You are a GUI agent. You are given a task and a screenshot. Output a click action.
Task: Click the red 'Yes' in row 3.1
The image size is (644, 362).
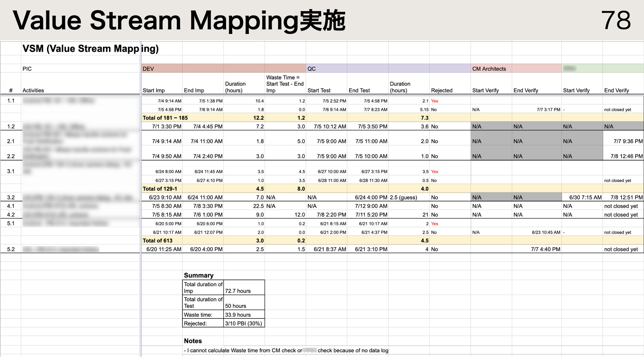pyautogui.click(x=435, y=172)
